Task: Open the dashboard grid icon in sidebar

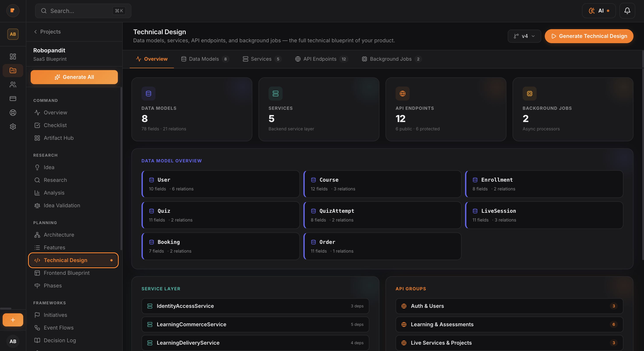Action: pyautogui.click(x=13, y=57)
